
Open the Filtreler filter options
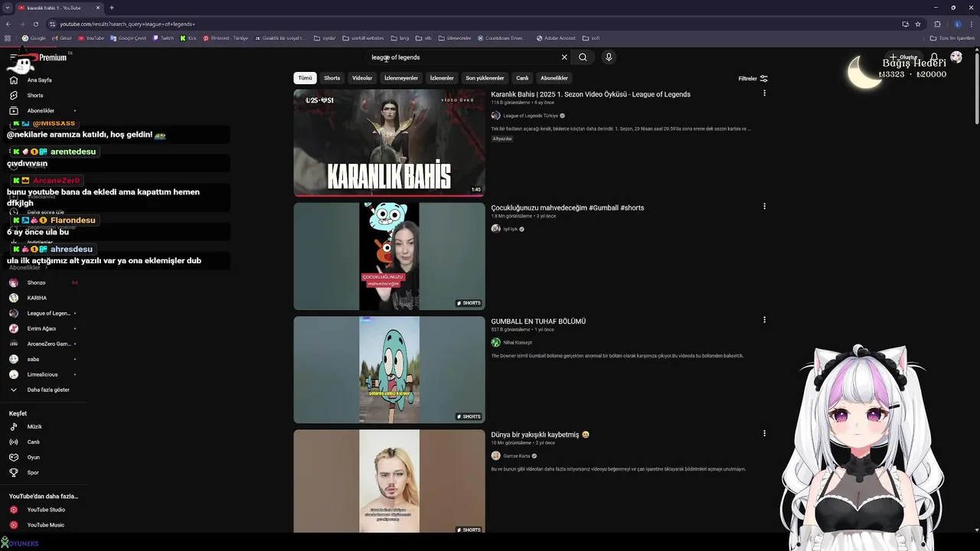(753, 78)
